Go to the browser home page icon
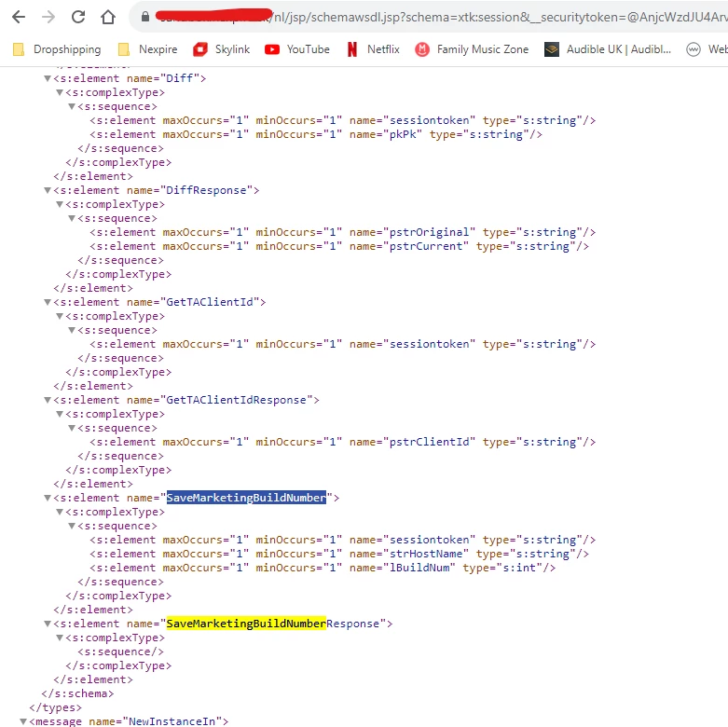The width and height of the screenshot is (728, 727). coord(108,17)
